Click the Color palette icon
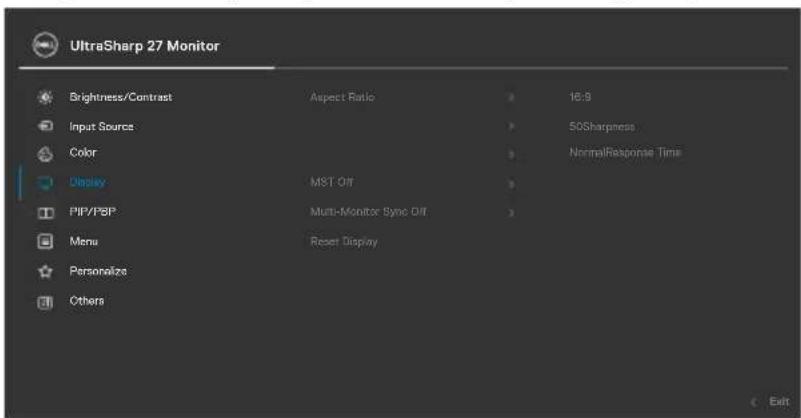801x418 pixels. [45, 153]
